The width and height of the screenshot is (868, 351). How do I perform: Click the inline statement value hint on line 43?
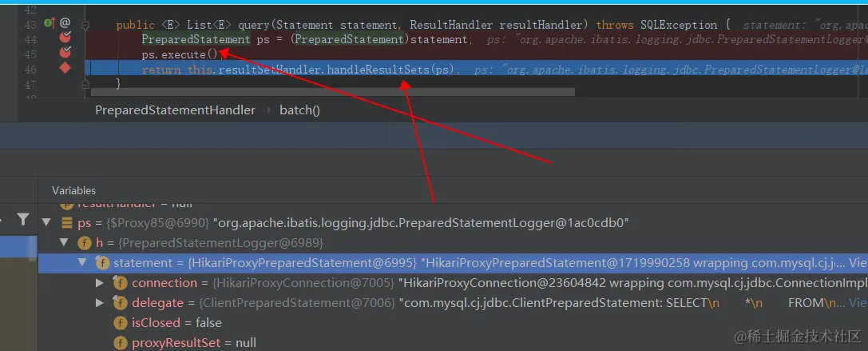[x=806, y=25]
